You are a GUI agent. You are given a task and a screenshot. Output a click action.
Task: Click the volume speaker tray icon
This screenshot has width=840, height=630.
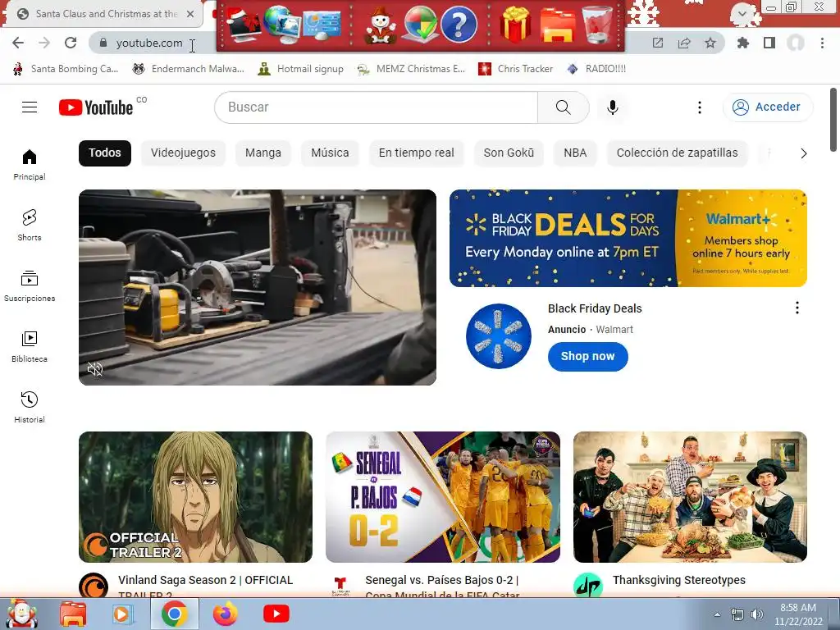[756, 614]
